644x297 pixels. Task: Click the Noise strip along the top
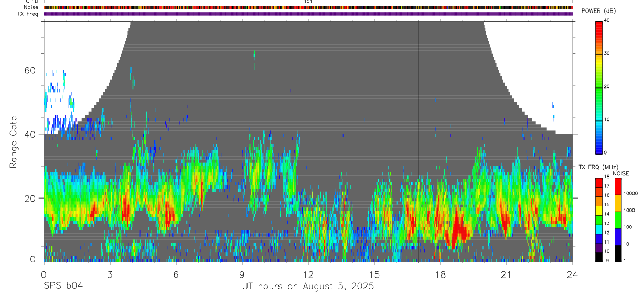pos(308,7)
